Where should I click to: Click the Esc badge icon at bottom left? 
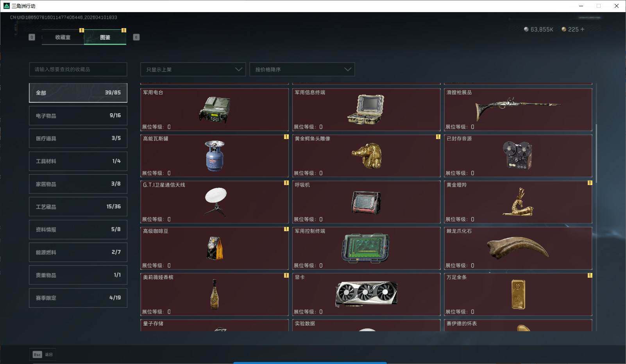coord(37,354)
